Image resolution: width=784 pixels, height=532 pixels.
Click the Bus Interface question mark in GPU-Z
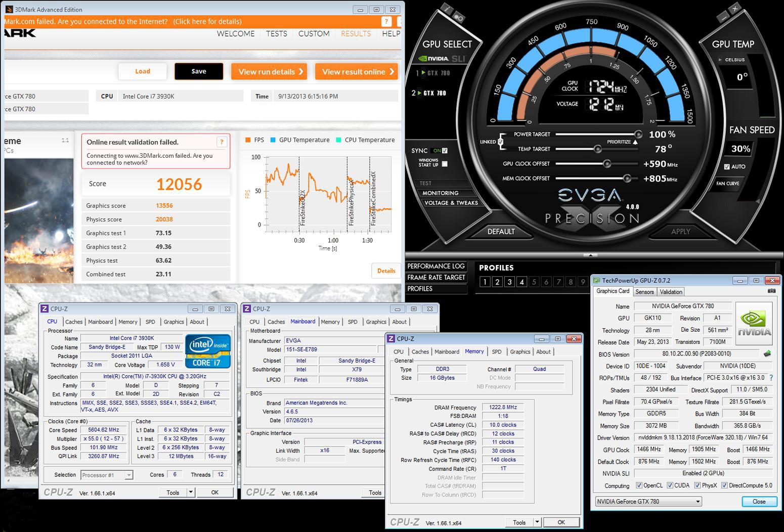click(771, 378)
